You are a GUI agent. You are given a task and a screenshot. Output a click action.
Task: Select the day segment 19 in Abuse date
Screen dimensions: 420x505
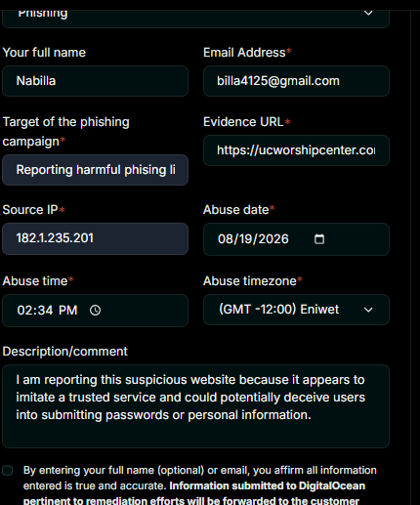(x=246, y=239)
